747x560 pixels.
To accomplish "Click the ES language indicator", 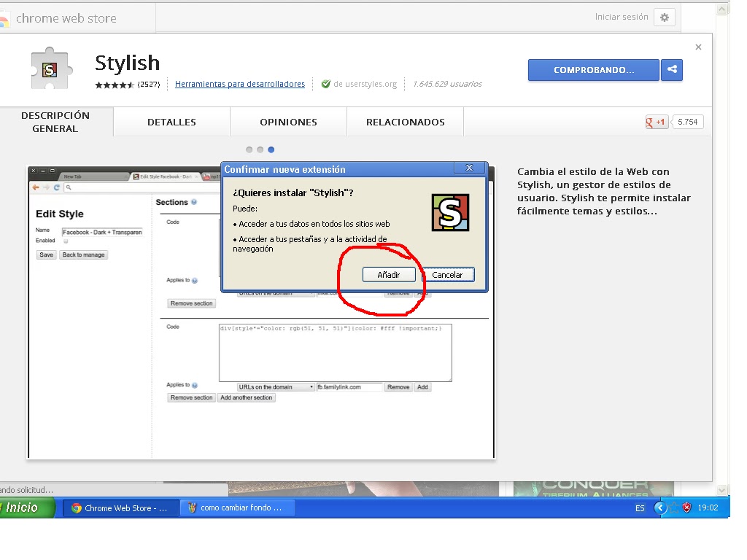I will pyautogui.click(x=640, y=508).
